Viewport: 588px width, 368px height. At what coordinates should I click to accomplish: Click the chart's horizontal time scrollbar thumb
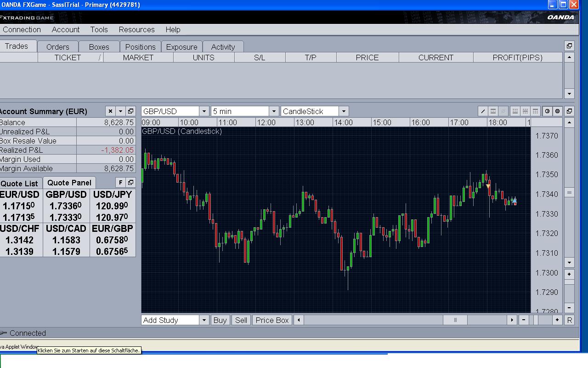[455, 320]
